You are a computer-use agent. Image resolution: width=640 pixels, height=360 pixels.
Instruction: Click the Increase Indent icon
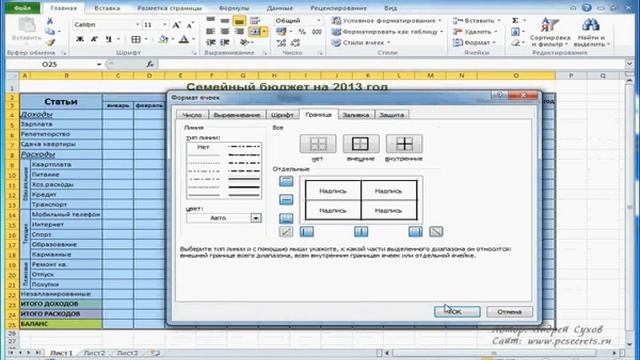(225, 42)
